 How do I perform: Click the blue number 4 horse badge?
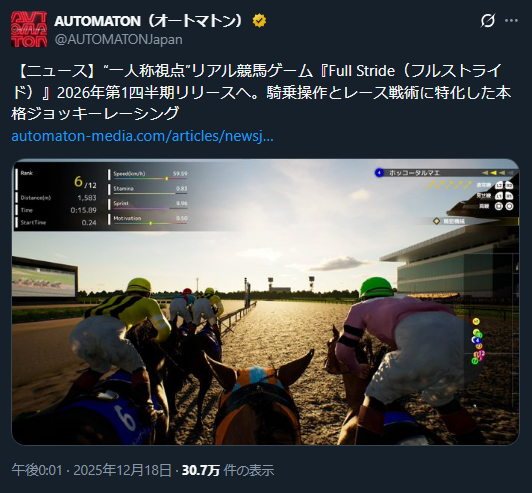click(379, 173)
